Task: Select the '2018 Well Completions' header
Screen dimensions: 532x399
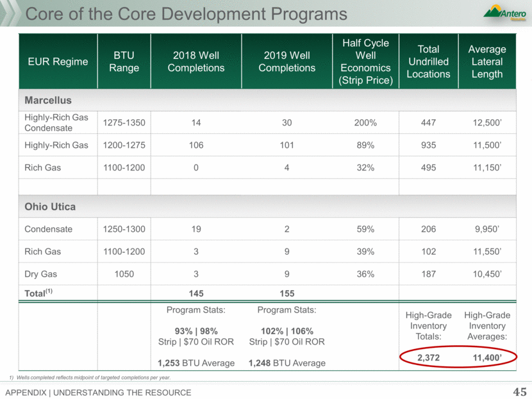Action: pyautogui.click(x=196, y=61)
